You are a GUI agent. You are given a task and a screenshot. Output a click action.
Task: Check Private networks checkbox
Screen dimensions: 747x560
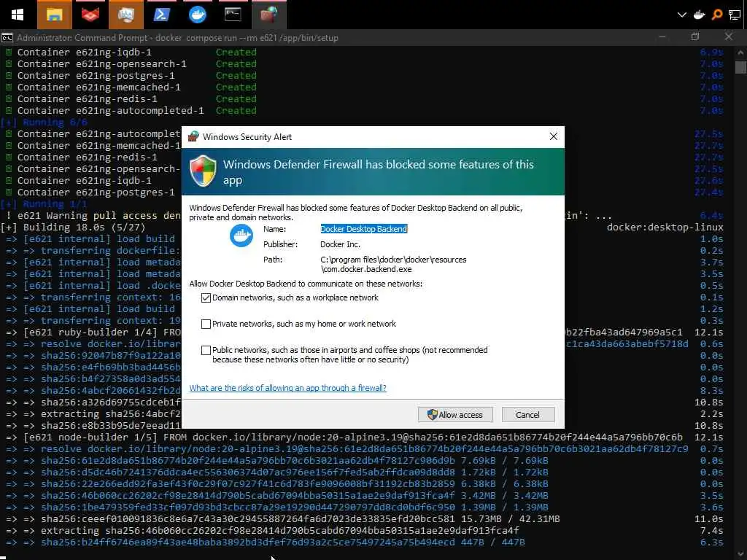[206, 324]
